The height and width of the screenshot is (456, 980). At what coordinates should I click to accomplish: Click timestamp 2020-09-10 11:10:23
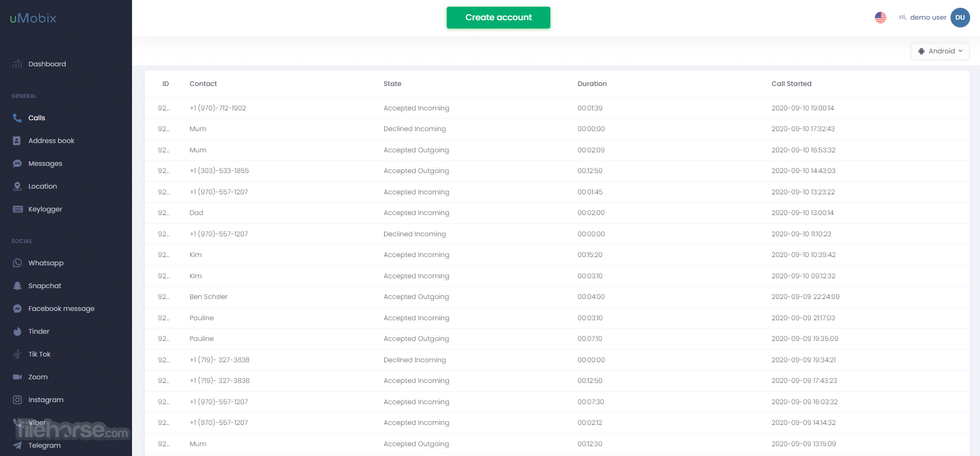[801, 234]
